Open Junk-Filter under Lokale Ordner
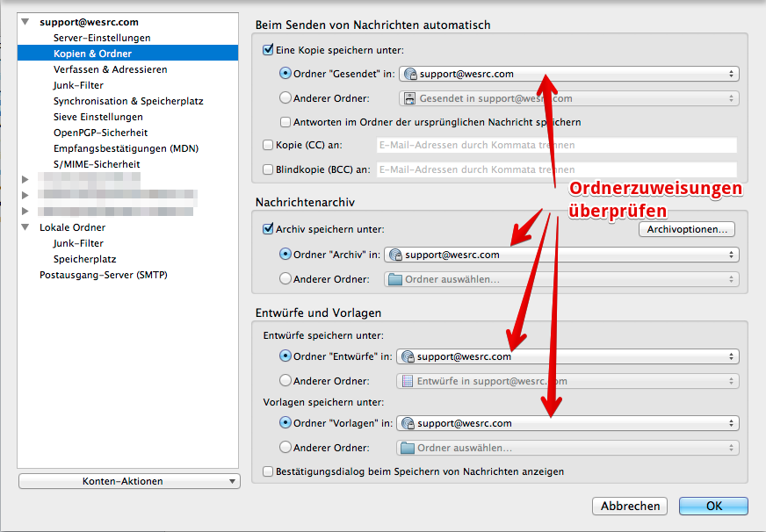This screenshot has width=766, height=532. [78, 243]
